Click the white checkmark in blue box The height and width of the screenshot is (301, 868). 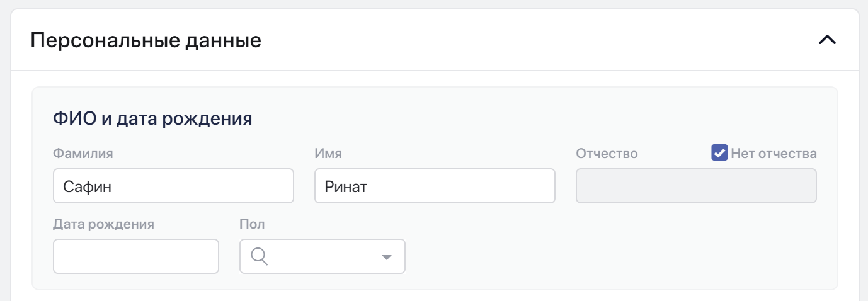[x=719, y=153]
